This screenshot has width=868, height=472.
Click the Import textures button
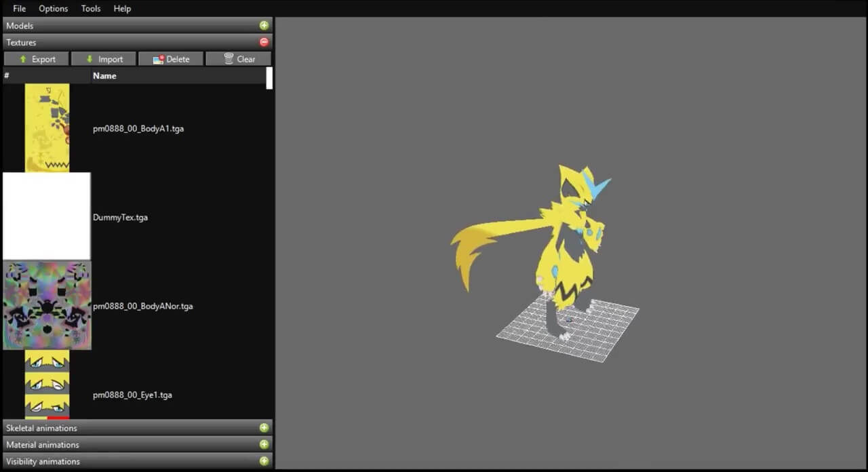click(x=104, y=59)
